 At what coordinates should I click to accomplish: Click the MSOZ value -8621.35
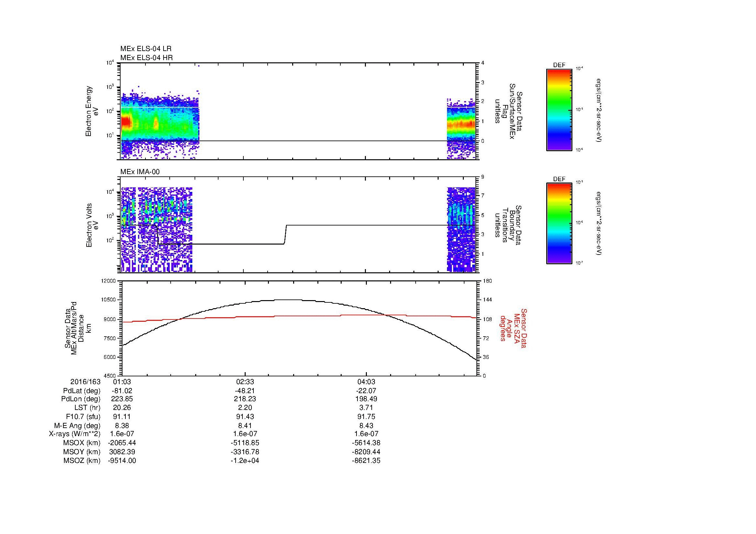pyautogui.click(x=366, y=461)
